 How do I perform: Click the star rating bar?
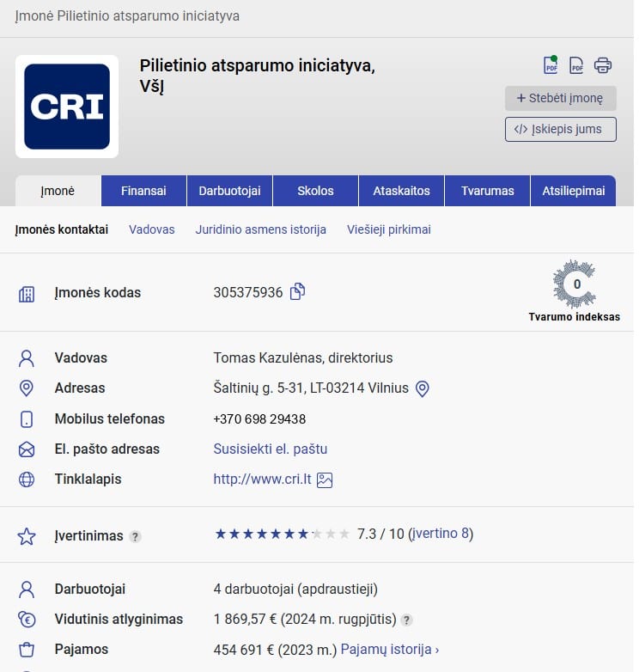(283, 534)
